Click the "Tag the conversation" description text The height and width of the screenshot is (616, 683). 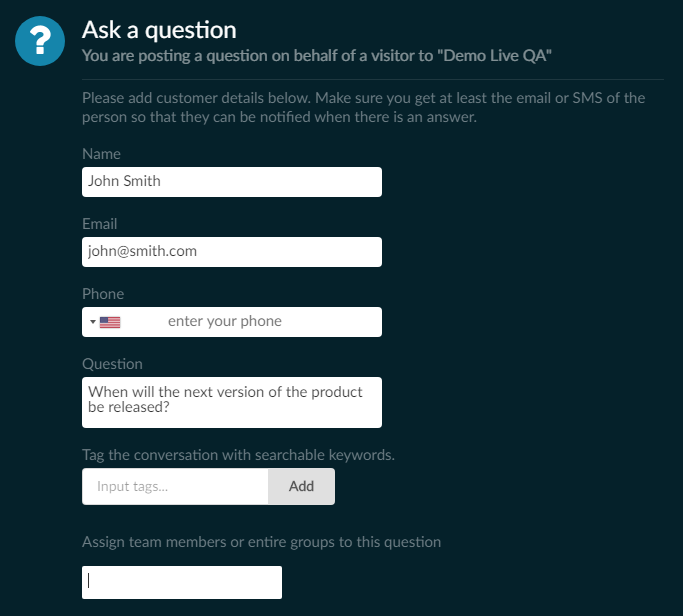tap(238, 455)
